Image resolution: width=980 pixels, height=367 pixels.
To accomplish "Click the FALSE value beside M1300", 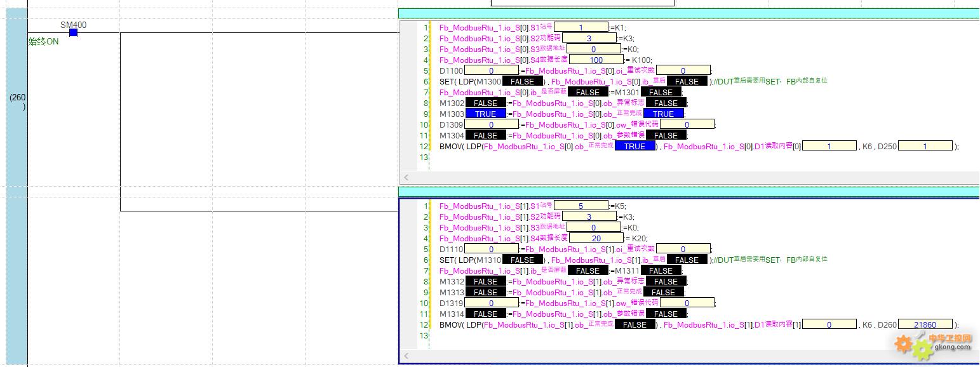I will (x=523, y=81).
